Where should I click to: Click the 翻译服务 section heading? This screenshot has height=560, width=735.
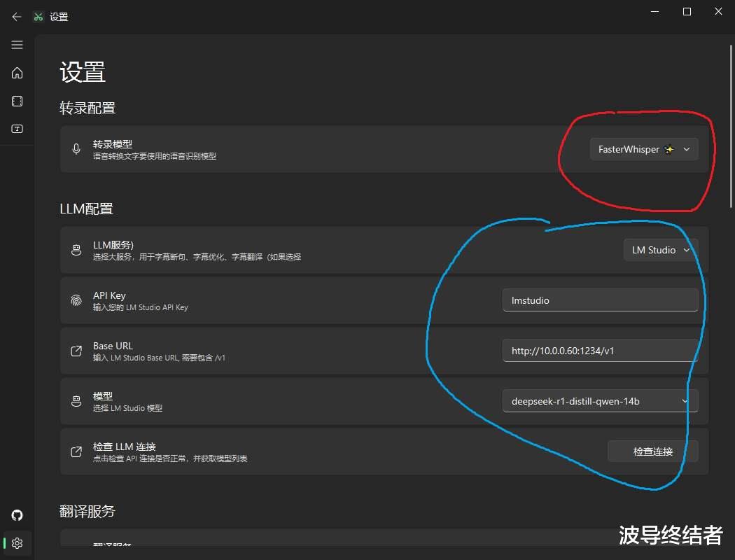click(x=87, y=511)
